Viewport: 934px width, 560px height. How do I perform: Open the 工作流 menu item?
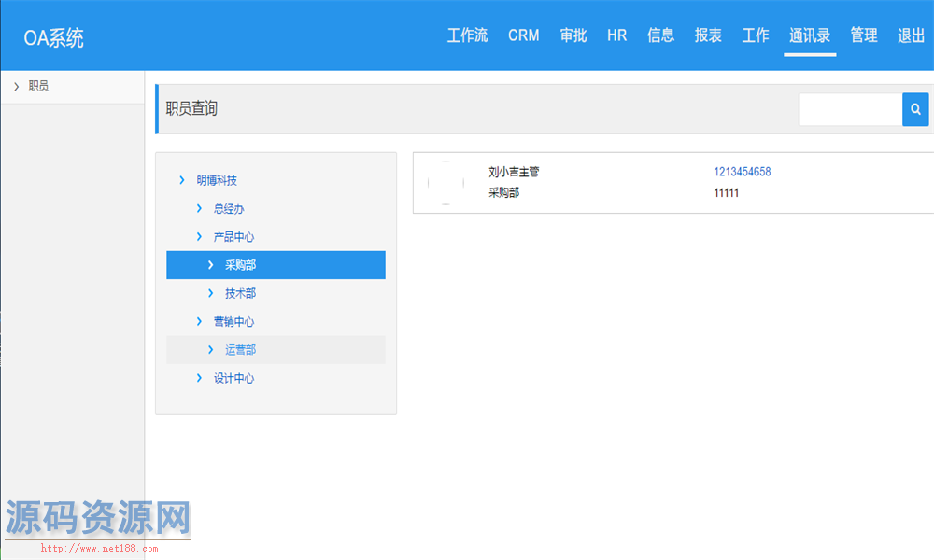tap(467, 35)
